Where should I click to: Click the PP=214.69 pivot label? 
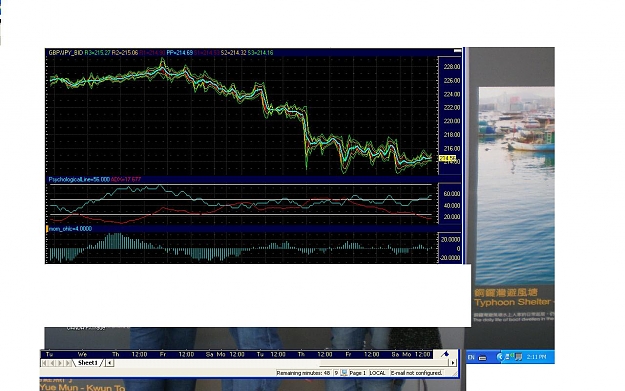pyautogui.click(x=180, y=53)
